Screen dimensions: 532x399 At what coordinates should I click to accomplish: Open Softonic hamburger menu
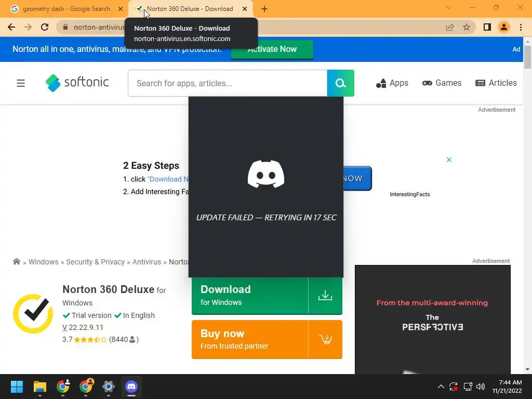(x=21, y=83)
